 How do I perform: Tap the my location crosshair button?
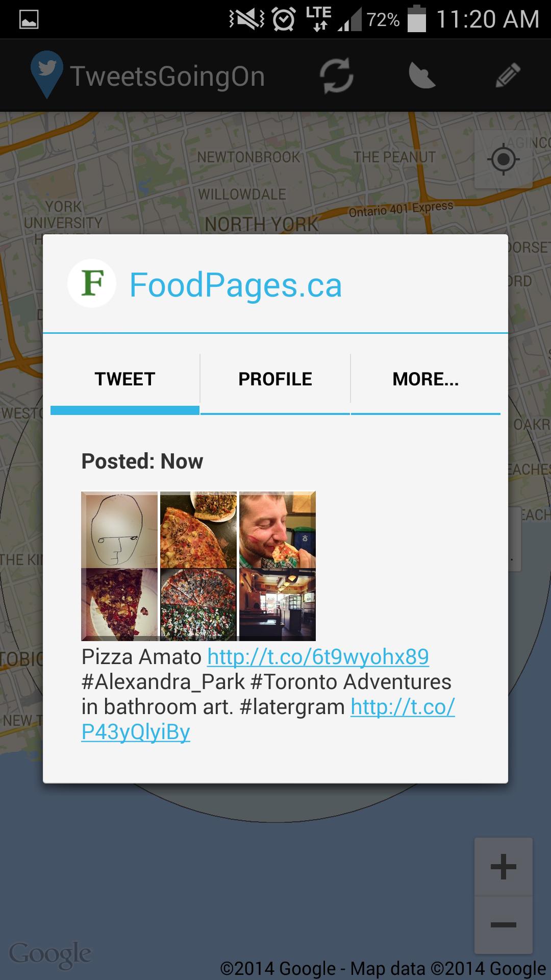coord(503,160)
